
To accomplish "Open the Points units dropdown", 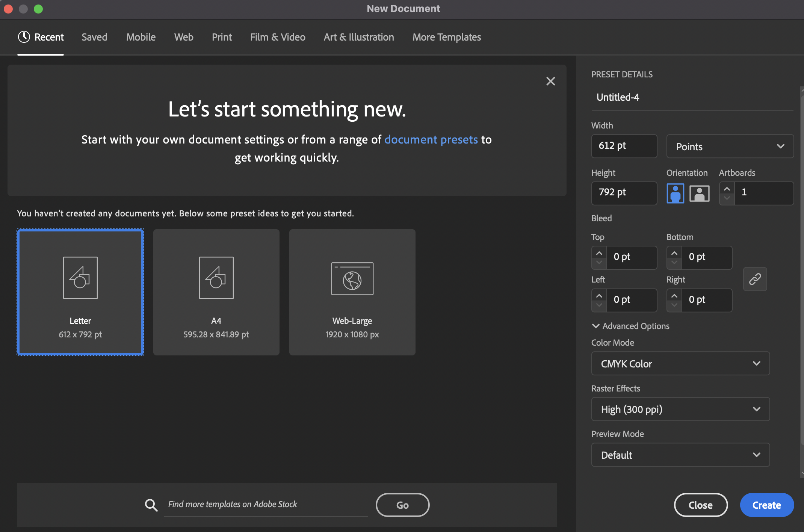I will (730, 147).
